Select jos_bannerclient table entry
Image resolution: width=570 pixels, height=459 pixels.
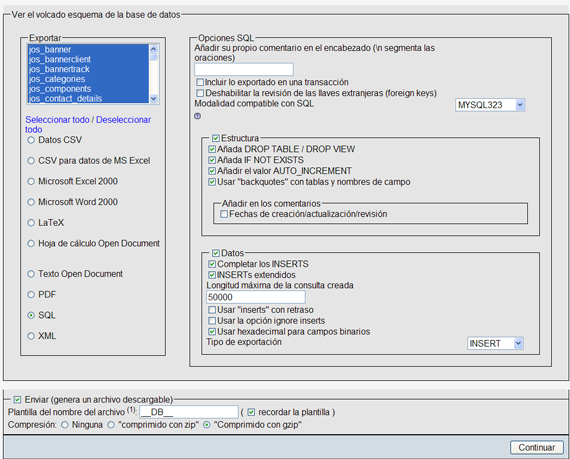pos(60,59)
